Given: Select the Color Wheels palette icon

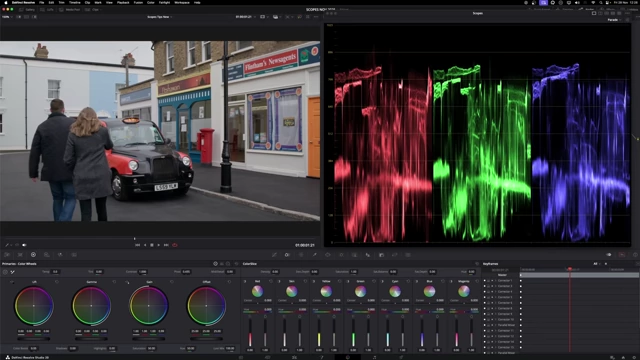Looking at the screenshot, I should pos(33,255).
